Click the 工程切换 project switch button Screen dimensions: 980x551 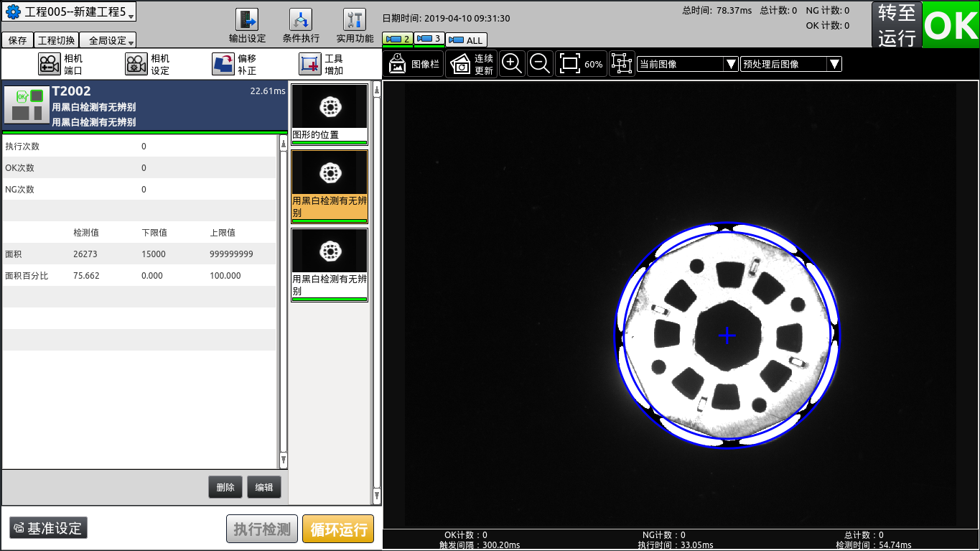click(x=56, y=41)
